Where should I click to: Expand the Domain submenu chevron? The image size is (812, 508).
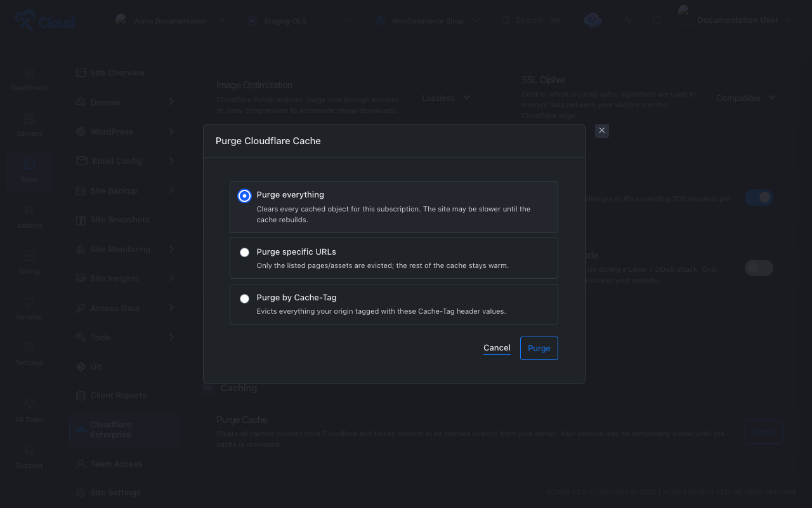click(171, 102)
